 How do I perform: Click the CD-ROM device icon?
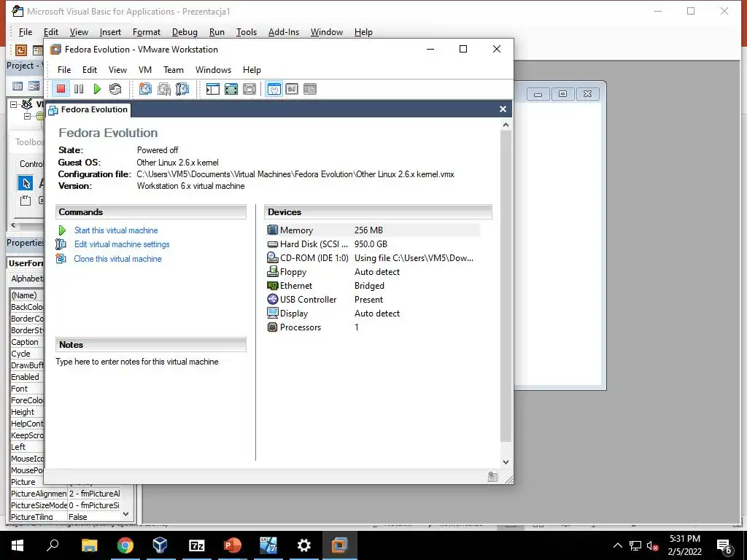pos(273,257)
